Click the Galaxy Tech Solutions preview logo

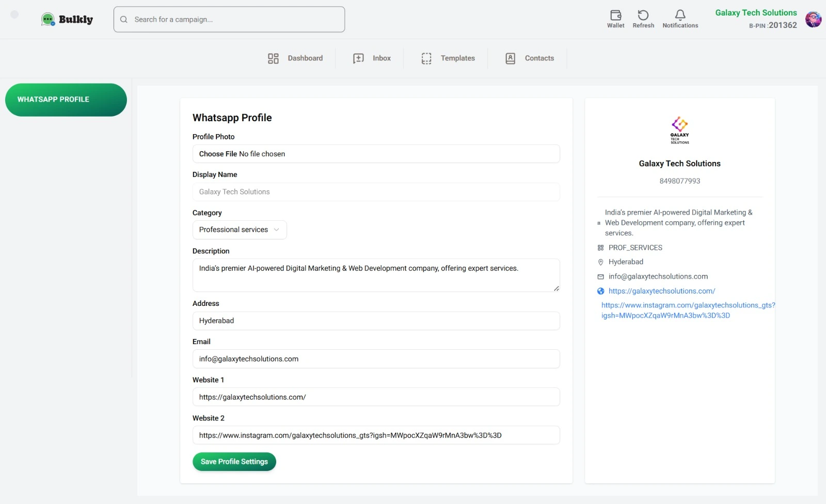coord(679,129)
